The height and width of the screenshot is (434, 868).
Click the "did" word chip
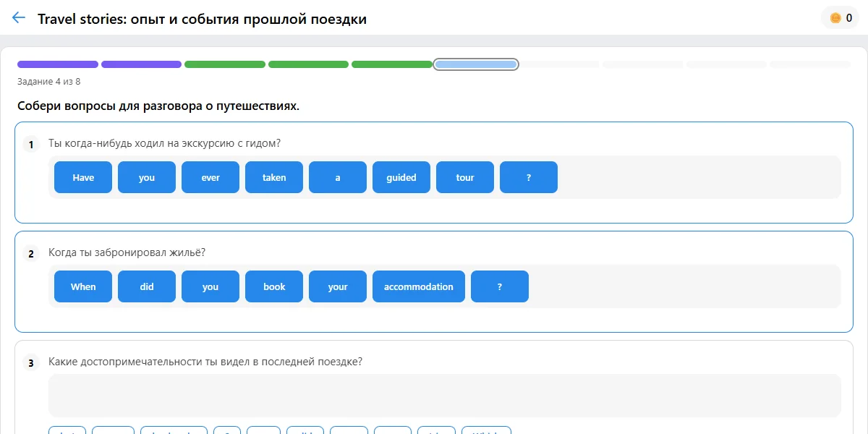[x=147, y=286]
